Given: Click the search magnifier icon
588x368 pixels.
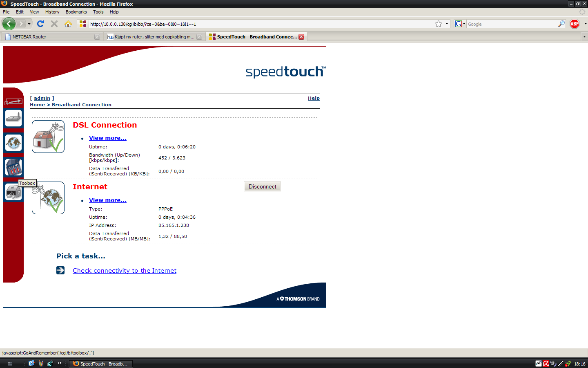Looking at the screenshot, I should click(x=561, y=24).
